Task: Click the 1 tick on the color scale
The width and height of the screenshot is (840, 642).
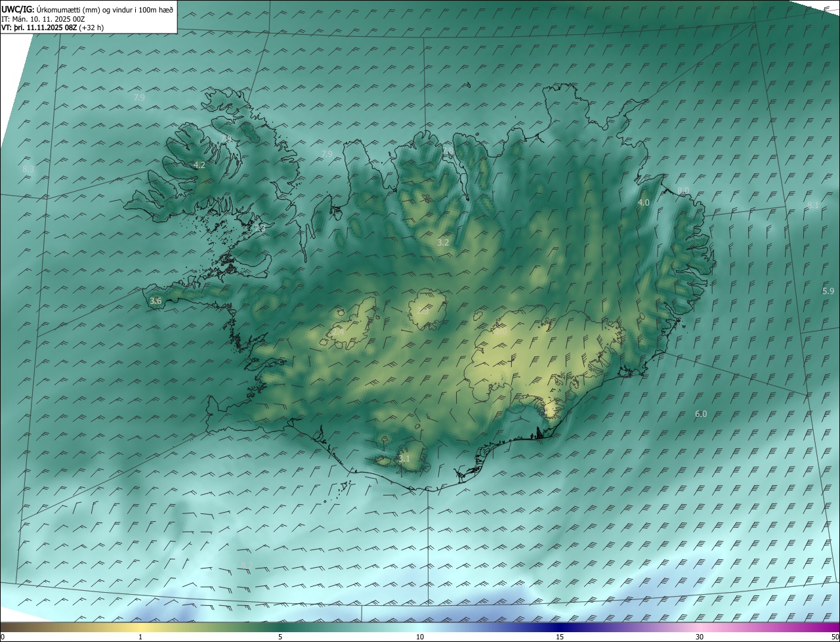Action: pyautogui.click(x=140, y=637)
